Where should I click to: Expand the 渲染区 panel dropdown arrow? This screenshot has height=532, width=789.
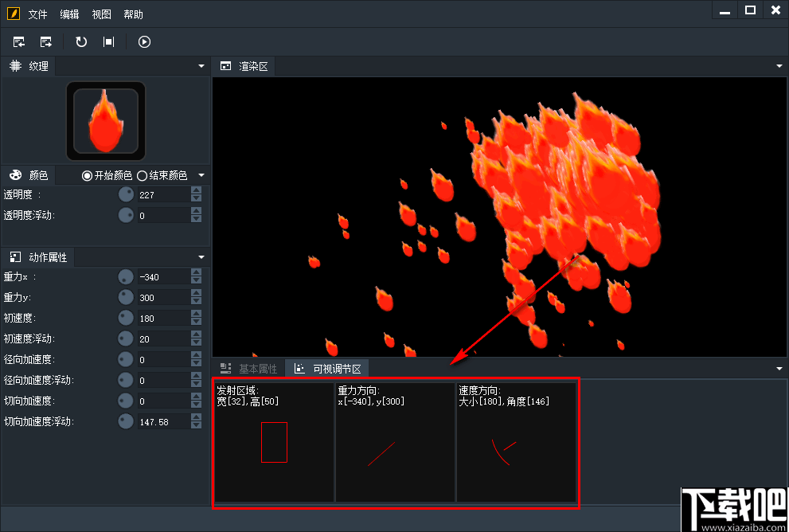point(779,66)
